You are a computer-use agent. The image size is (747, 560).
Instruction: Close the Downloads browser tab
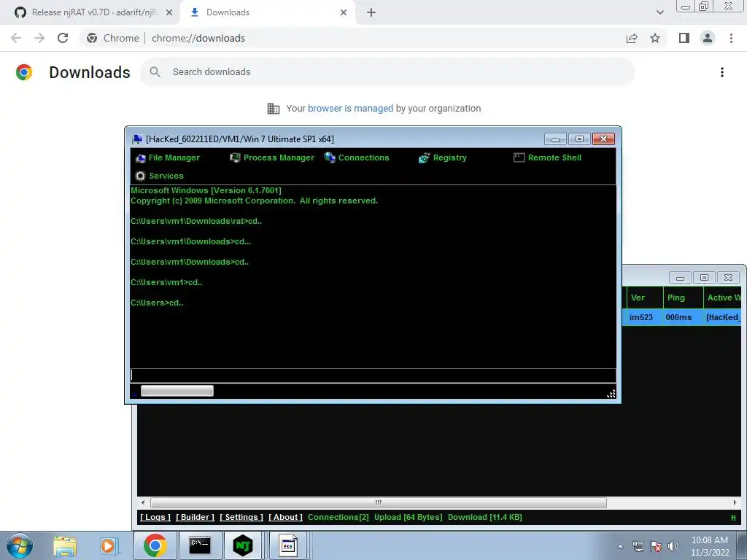(x=344, y=12)
